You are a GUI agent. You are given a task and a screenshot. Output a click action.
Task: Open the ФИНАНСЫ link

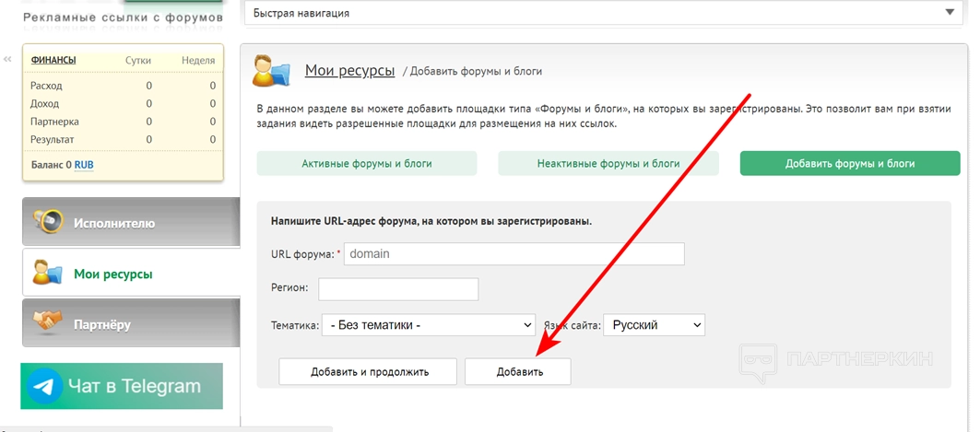(53, 61)
